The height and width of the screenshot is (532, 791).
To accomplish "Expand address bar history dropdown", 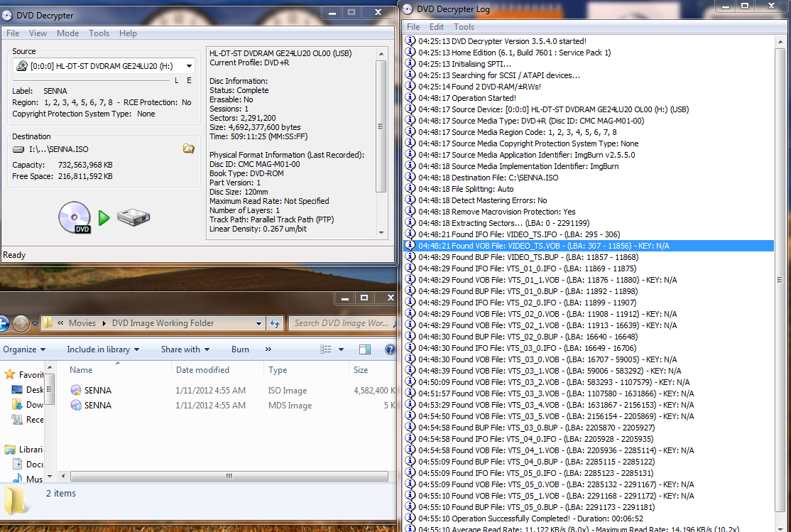I will pos(258,324).
